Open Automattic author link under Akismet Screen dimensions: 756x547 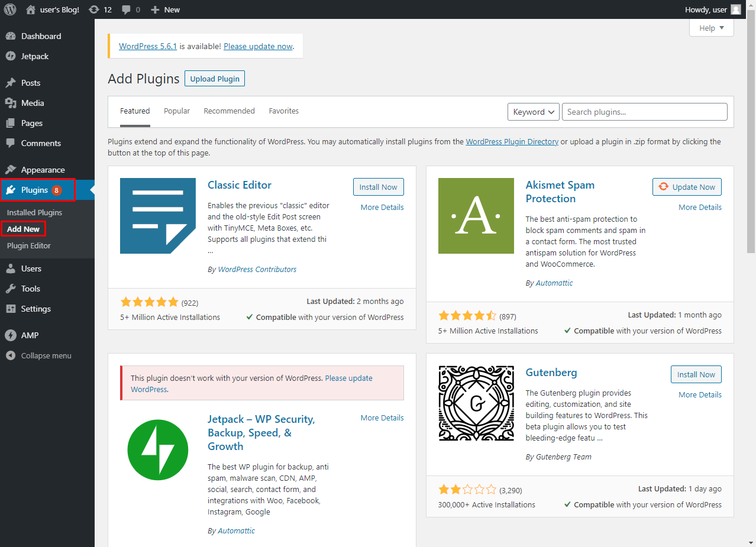554,283
